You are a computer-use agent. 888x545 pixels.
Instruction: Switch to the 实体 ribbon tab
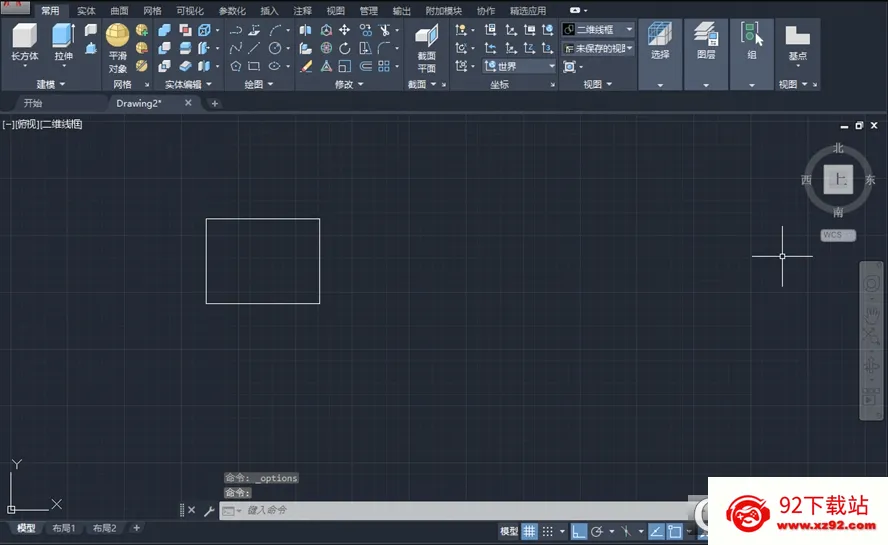[86, 11]
